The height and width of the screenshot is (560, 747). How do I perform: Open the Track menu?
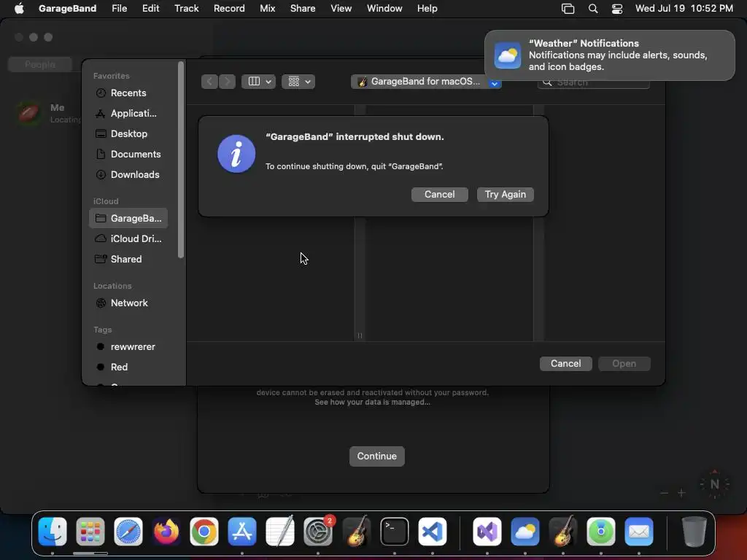tap(186, 9)
